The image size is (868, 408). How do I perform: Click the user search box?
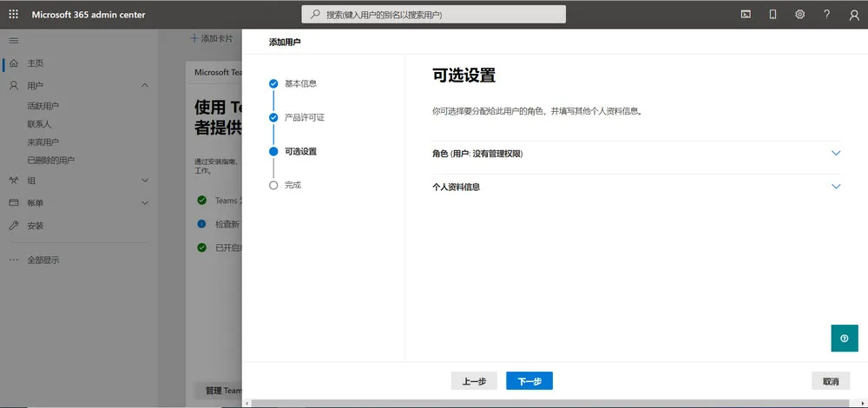point(434,15)
